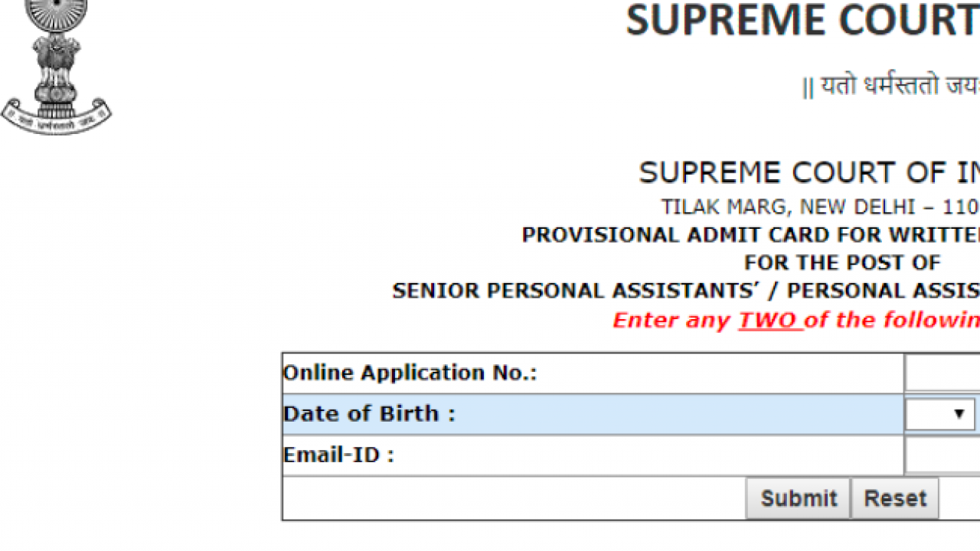980x551 pixels.
Task: Focus the Online Application No. input field
Action: click(943, 373)
